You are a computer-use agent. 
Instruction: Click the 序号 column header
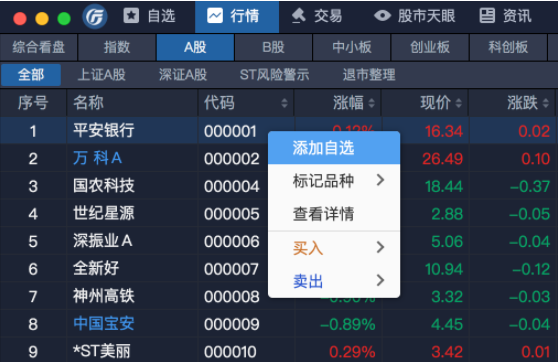point(33,103)
